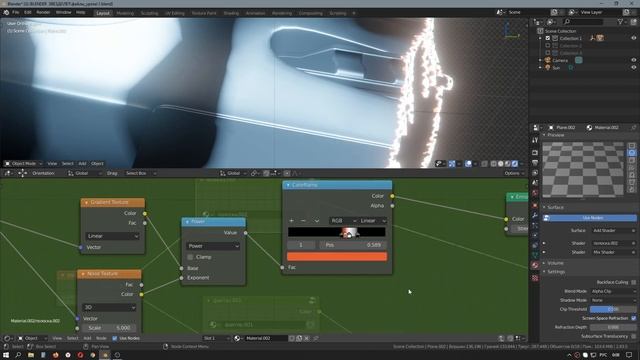Open Shadow Mode None dropdown
640x360 pixels.
[613, 300]
